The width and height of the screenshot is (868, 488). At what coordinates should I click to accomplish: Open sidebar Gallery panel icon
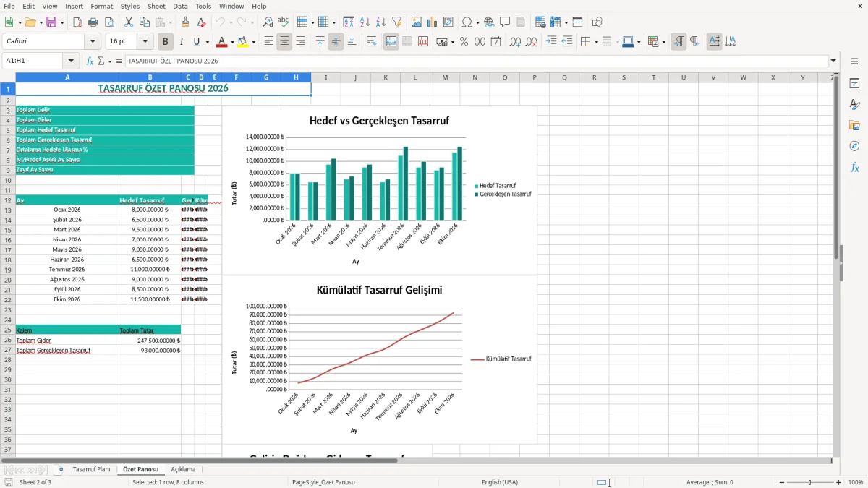(x=854, y=126)
